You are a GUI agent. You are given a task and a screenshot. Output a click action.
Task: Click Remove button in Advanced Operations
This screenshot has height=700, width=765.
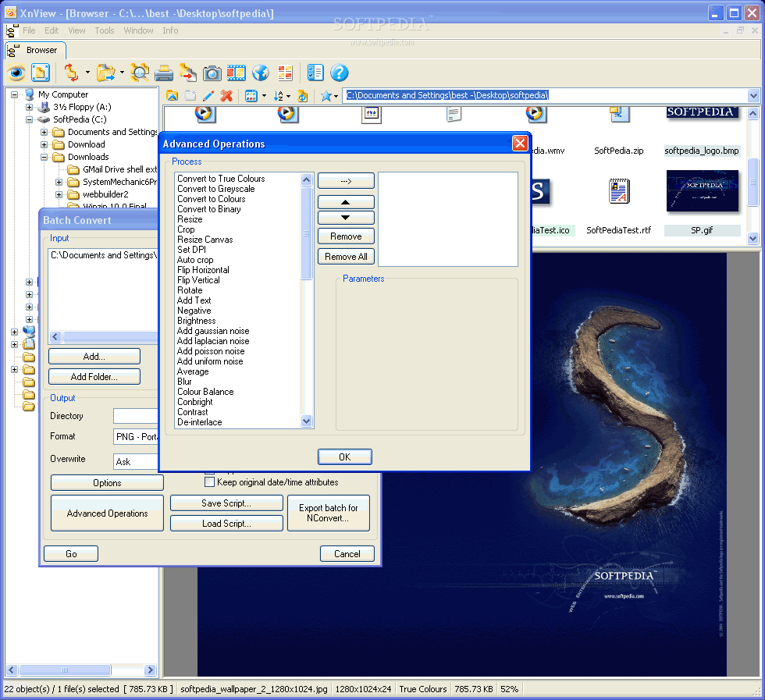346,236
